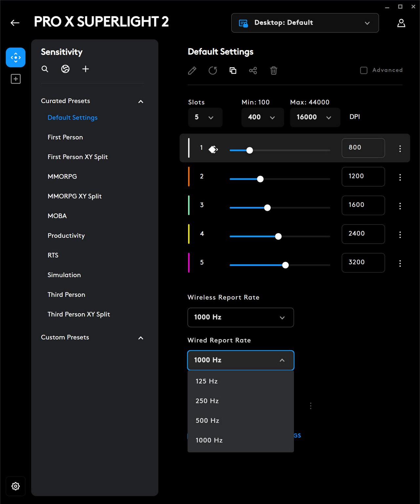
Task: Select the Sensitivity sidebar icon
Action: [15, 57]
